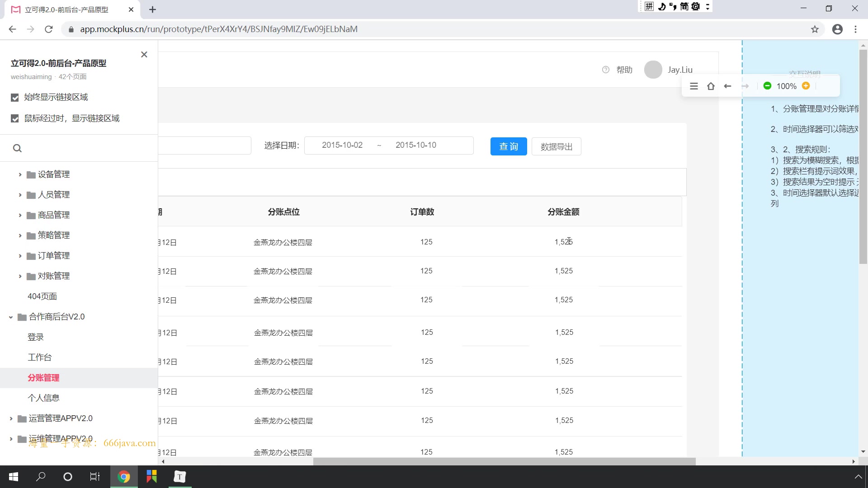Open the prototype toolbar hamburger menu

point(694,86)
